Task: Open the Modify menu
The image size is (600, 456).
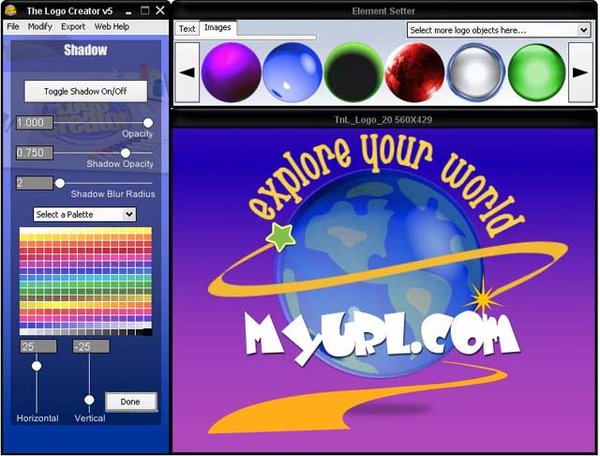Action: (40, 26)
